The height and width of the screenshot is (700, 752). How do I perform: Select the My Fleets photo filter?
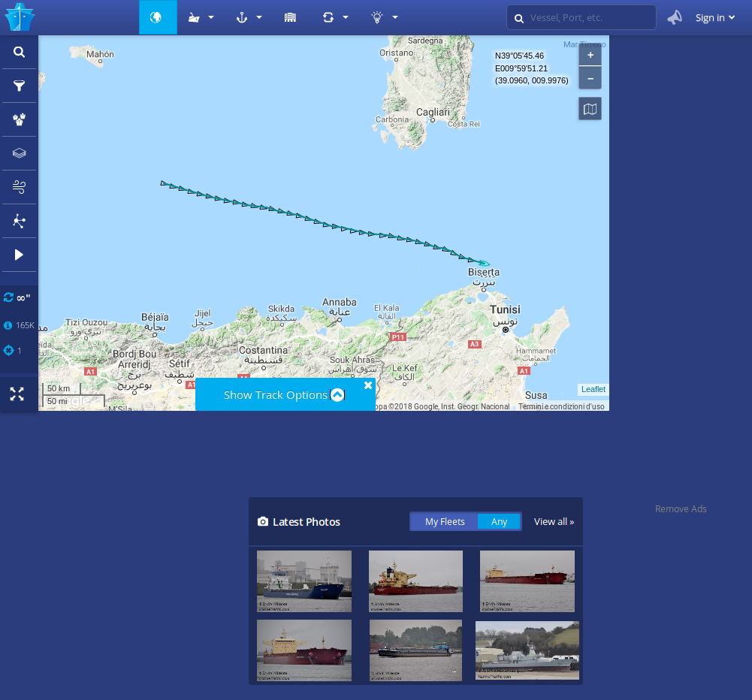click(445, 521)
